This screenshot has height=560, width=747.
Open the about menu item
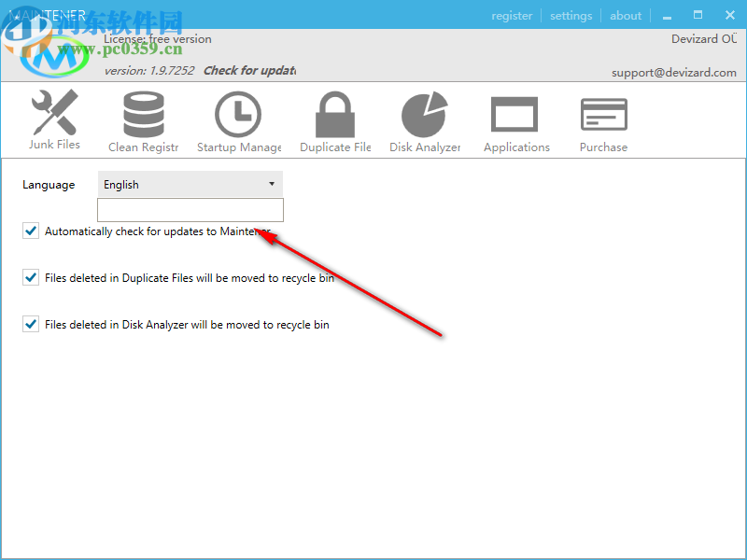coord(626,16)
